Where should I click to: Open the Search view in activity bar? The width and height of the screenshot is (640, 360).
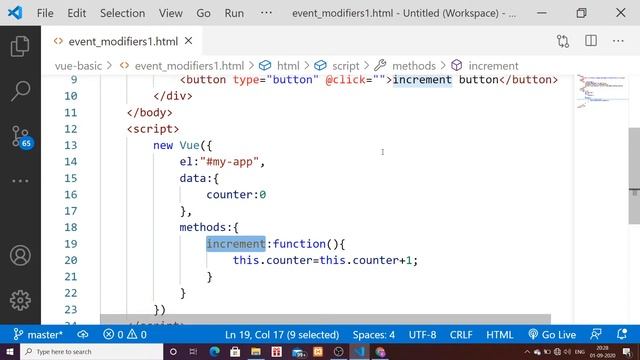(20, 91)
